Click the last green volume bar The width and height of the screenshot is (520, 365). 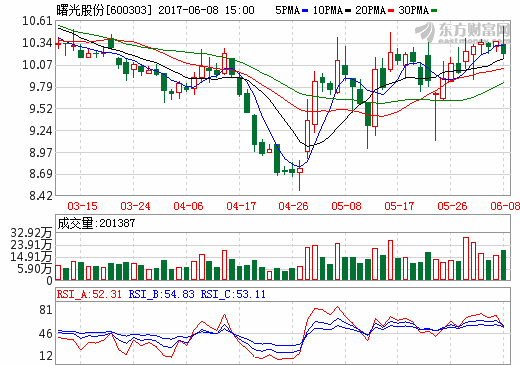[503, 265]
